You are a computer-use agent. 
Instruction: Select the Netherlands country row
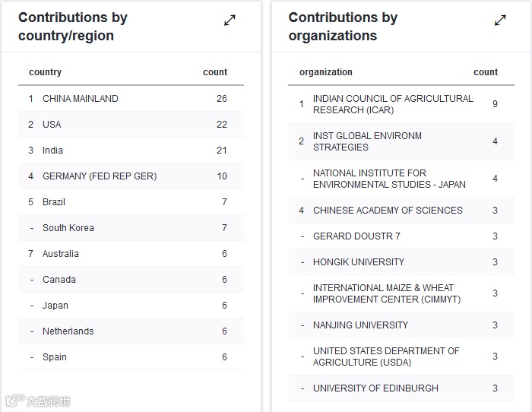click(68, 331)
